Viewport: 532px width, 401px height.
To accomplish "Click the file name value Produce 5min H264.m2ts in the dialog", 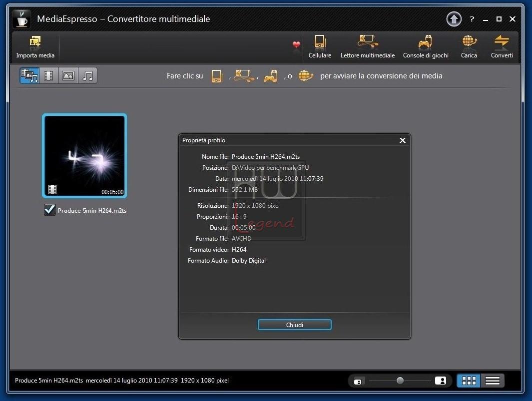I will coord(266,157).
